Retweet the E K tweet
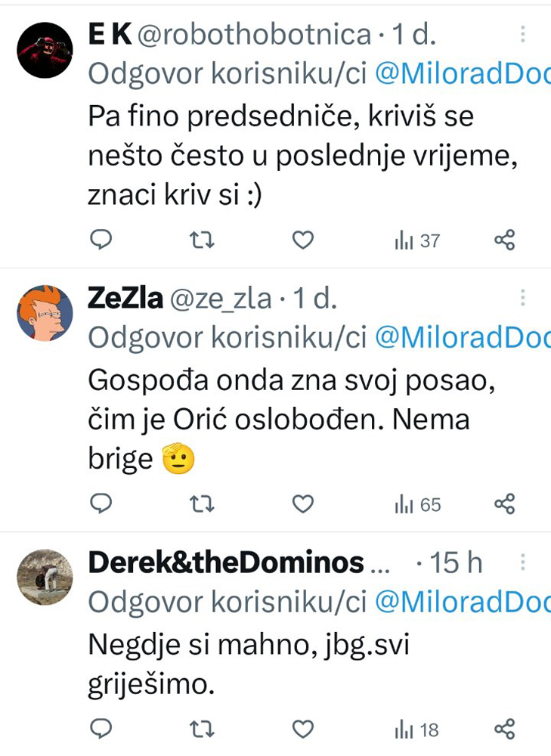This screenshot has height=756, width=551. [202, 240]
